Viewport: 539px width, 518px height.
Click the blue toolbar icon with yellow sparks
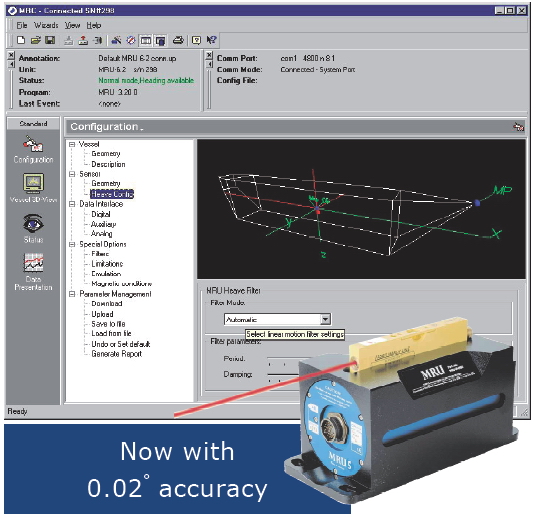pyautogui.click(x=117, y=41)
